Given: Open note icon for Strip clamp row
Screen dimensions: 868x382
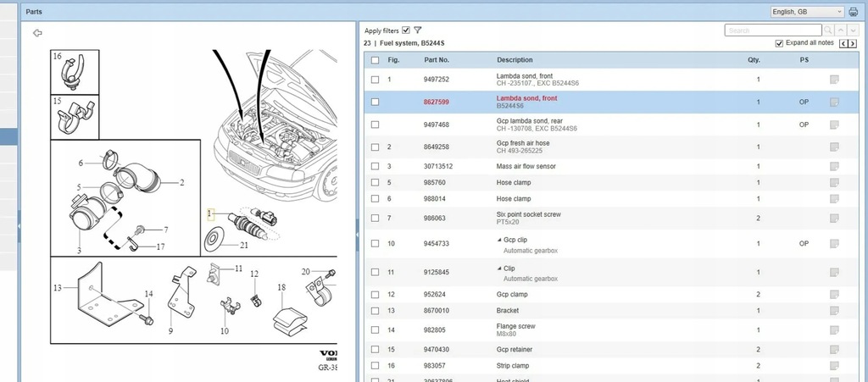Looking at the screenshot, I should coord(834,365).
